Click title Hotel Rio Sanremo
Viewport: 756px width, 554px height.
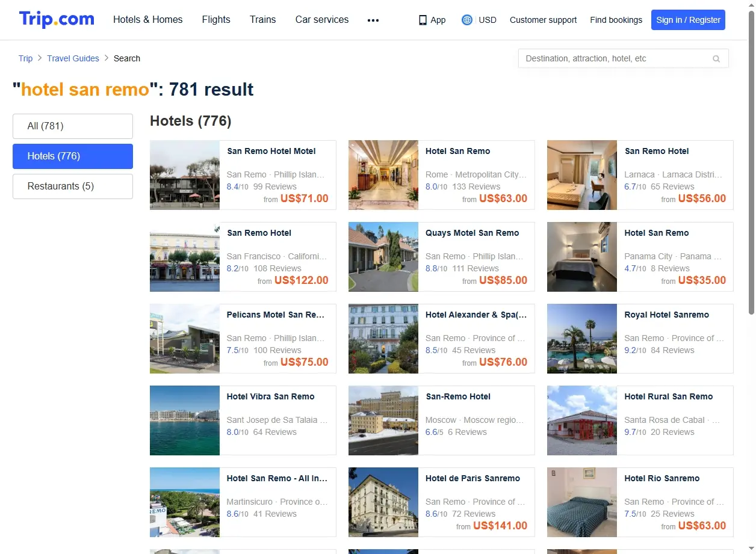(x=661, y=479)
